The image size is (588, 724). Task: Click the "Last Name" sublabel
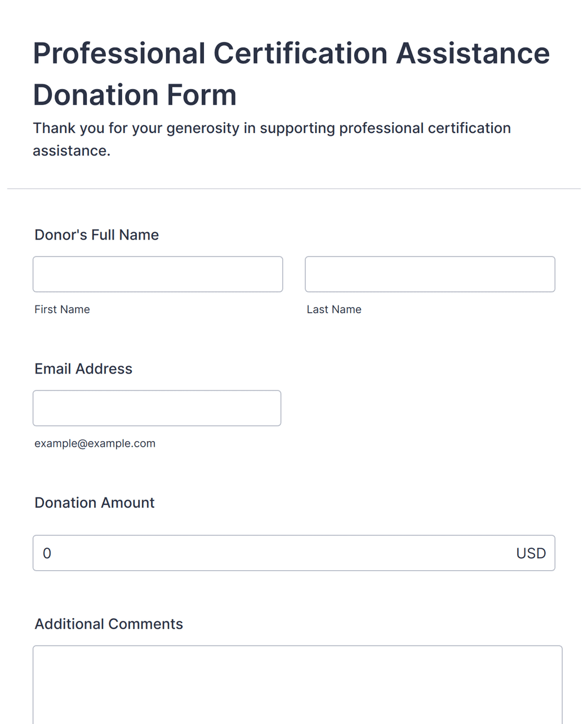point(334,309)
